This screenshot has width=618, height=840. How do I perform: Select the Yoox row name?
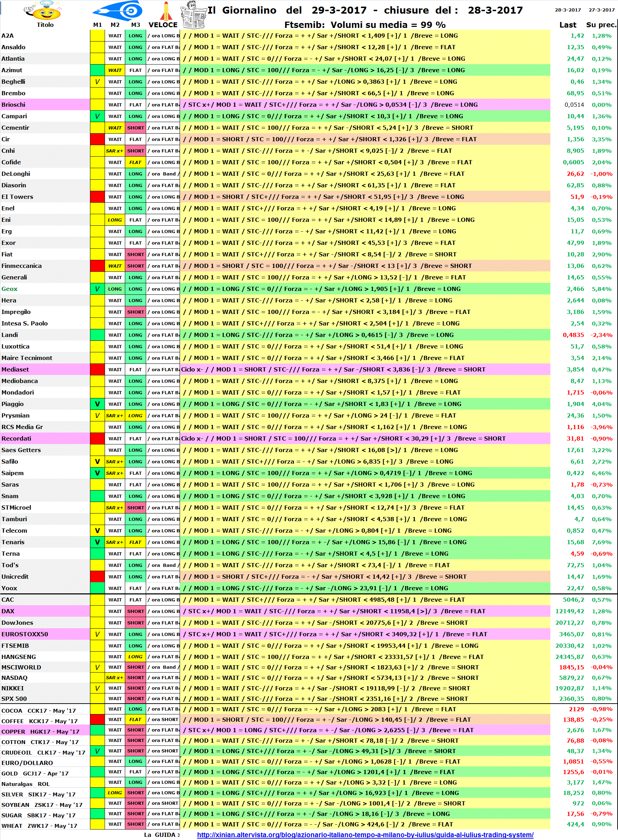9,588
